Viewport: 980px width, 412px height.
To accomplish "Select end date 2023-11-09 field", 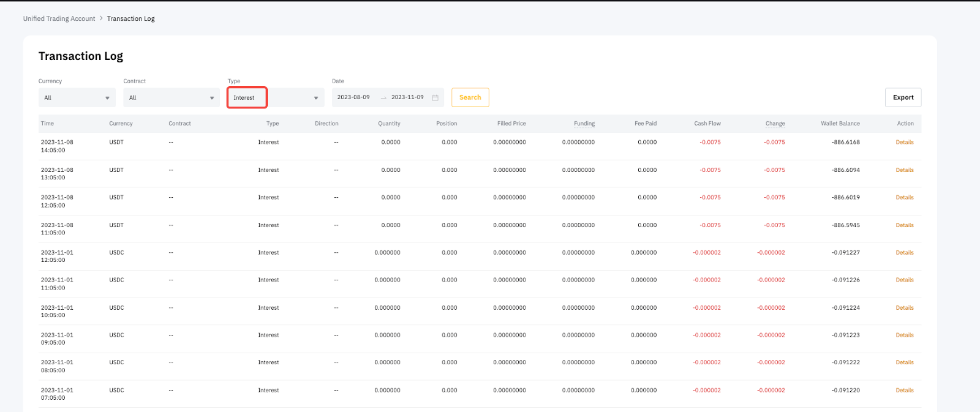I will tap(407, 97).
